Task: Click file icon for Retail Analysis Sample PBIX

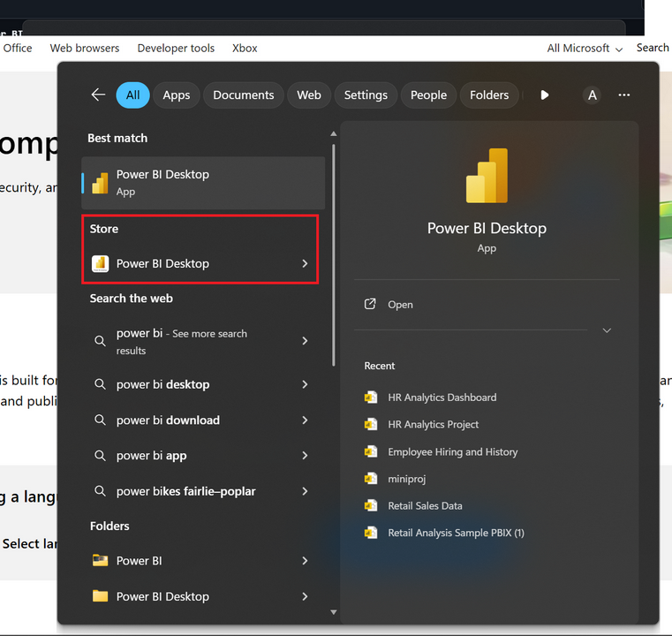Action: (x=371, y=533)
